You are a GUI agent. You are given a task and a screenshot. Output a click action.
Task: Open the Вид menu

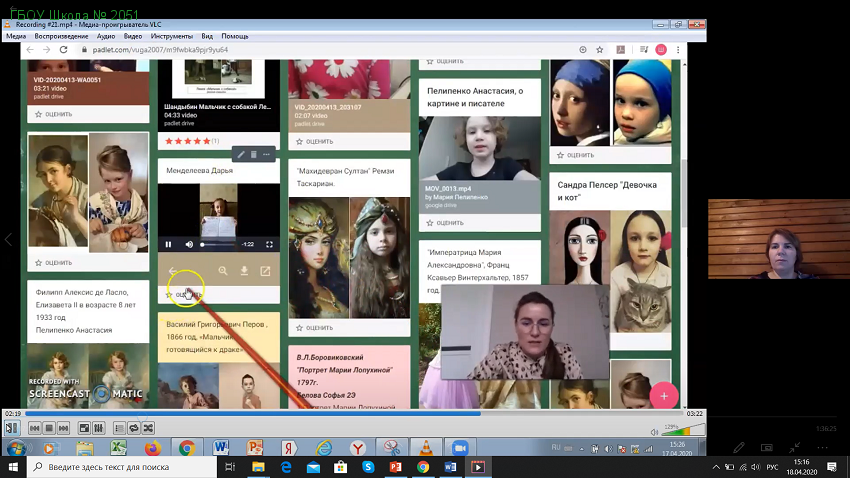point(207,36)
